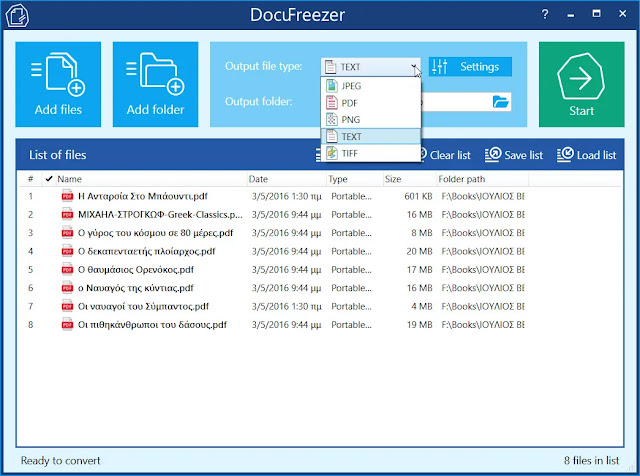Click the PDF icon of row 8
Image resolution: width=640 pixels, height=476 pixels.
pos(67,325)
